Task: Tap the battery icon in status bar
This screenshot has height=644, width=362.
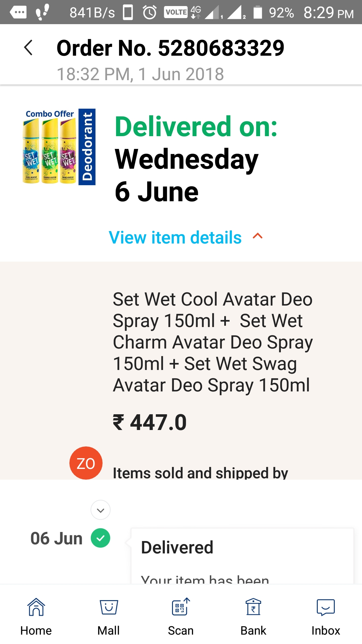Action: point(257,12)
